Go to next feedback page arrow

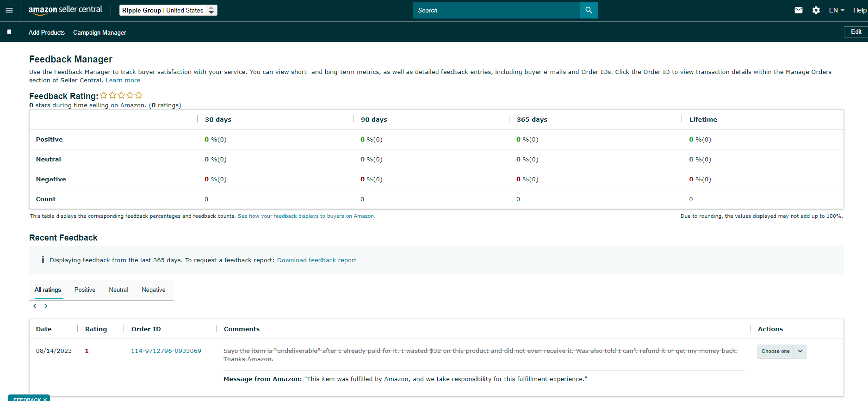point(46,306)
